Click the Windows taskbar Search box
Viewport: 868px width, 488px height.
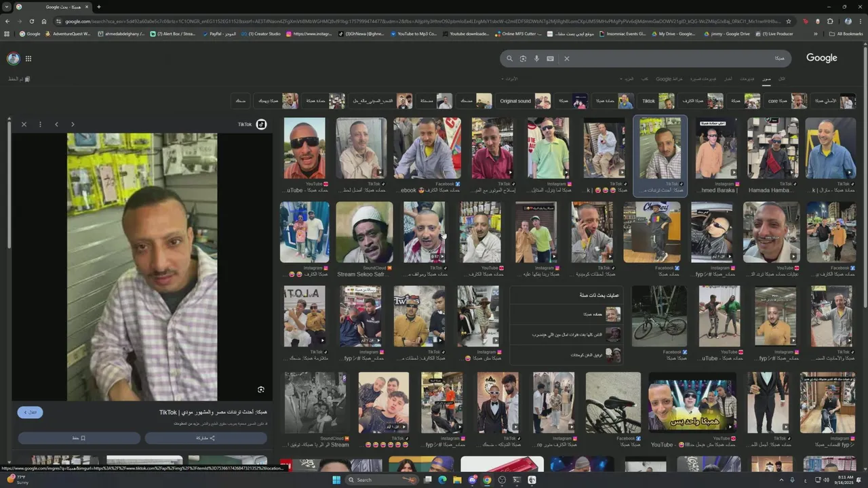[382, 480]
